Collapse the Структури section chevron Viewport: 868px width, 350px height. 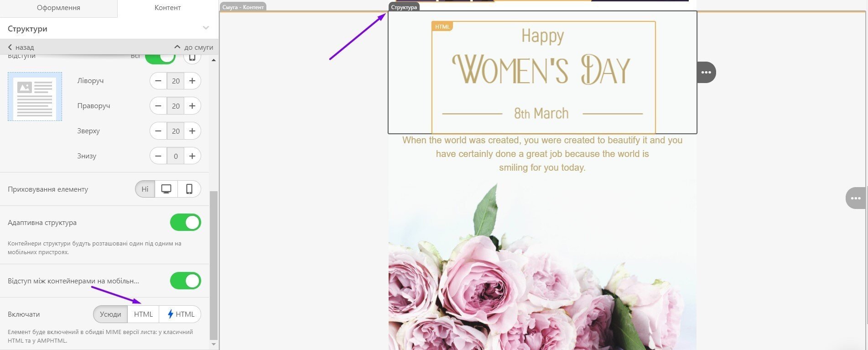(206, 28)
